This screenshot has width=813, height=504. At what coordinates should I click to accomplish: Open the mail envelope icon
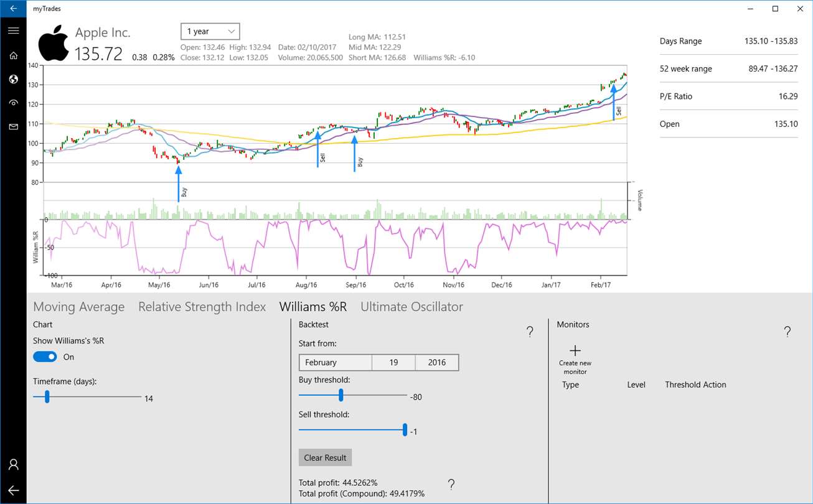click(13, 126)
